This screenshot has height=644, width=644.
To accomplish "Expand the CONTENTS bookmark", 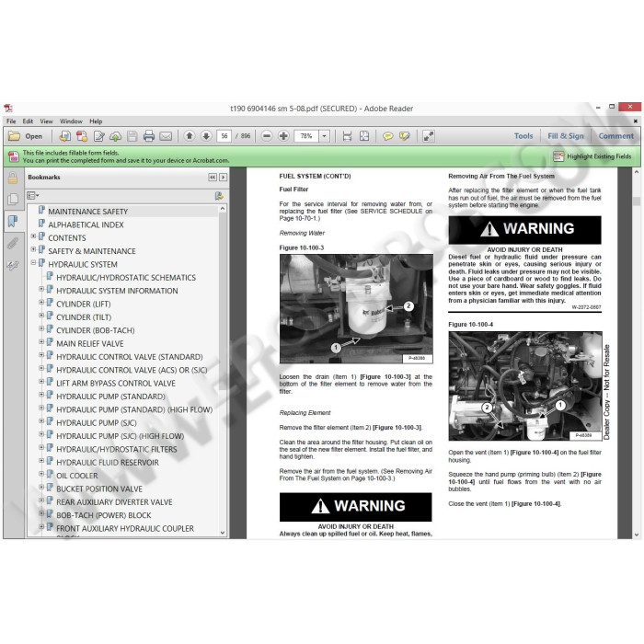I will [x=34, y=236].
